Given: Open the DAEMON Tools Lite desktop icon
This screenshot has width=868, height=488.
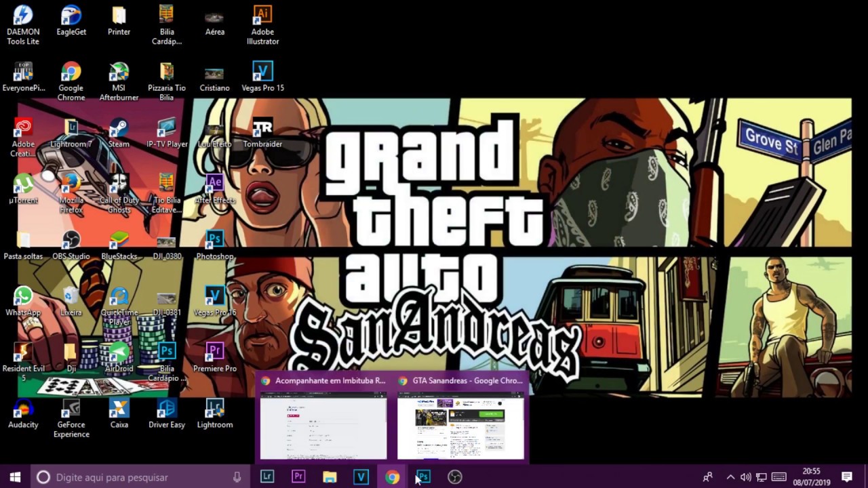Looking at the screenshot, I should pos(23,24).
